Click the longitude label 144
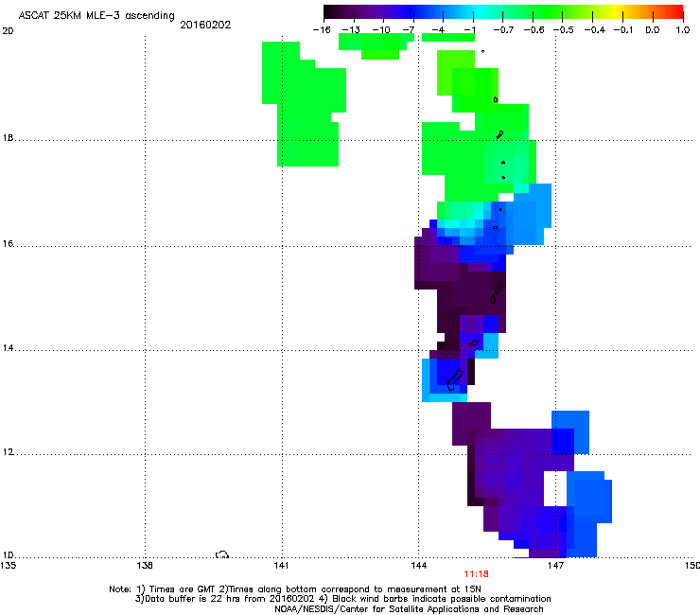 coord(419,566)
